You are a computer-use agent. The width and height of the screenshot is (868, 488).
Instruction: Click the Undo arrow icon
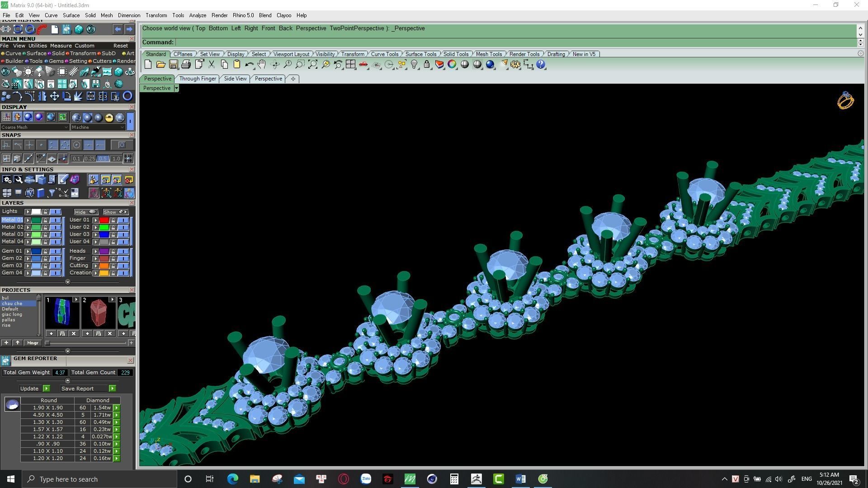[249, 65]
